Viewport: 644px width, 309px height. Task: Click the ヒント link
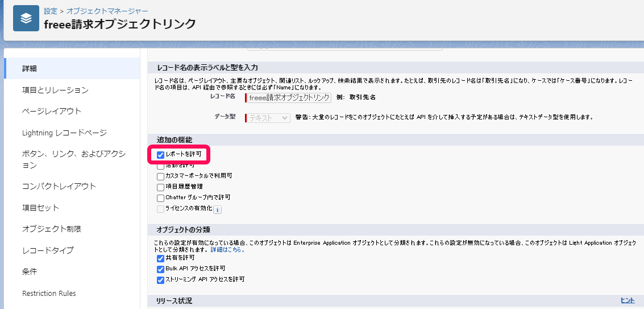[628, 301]
